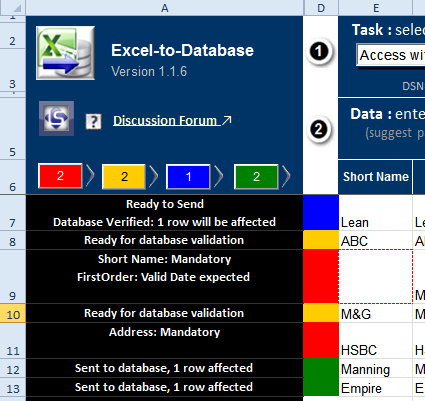The image size is (425, 401).
Task: Select the Short Name column header
Action: [375, 177]
